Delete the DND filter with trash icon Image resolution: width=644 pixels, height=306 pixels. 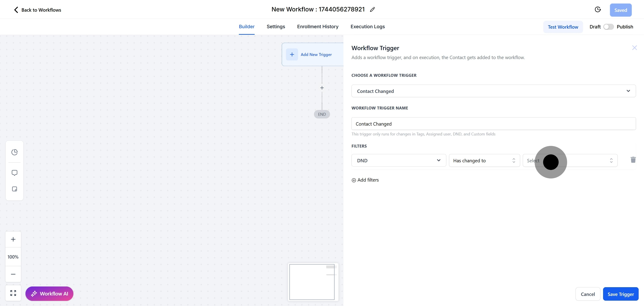[x=633, y=160]
